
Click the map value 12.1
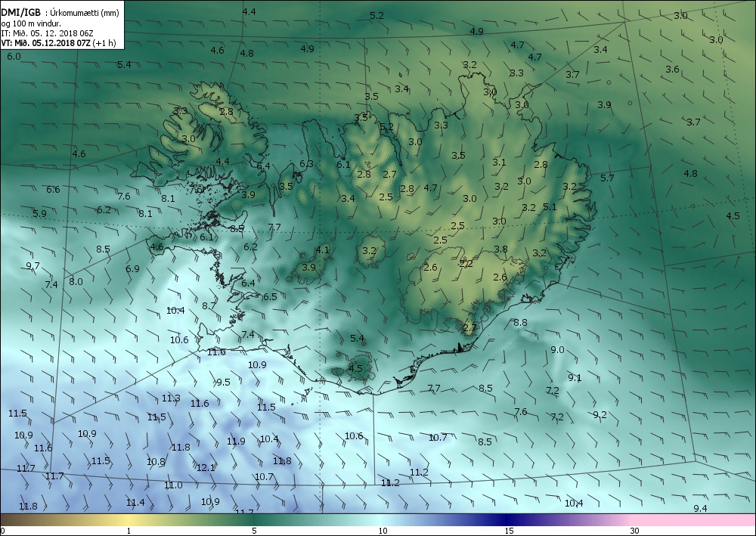206,467
